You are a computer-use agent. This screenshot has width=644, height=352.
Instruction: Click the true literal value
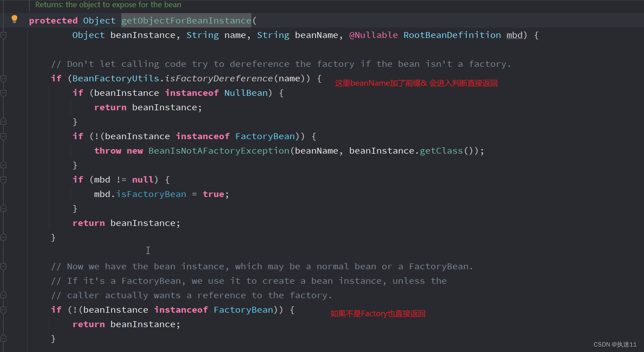coord(213,194)
